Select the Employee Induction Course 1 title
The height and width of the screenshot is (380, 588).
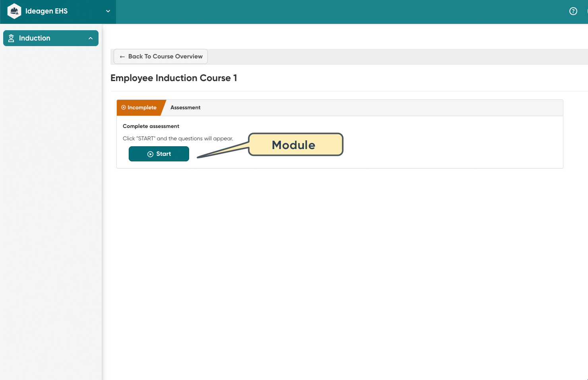click(174, 78)
